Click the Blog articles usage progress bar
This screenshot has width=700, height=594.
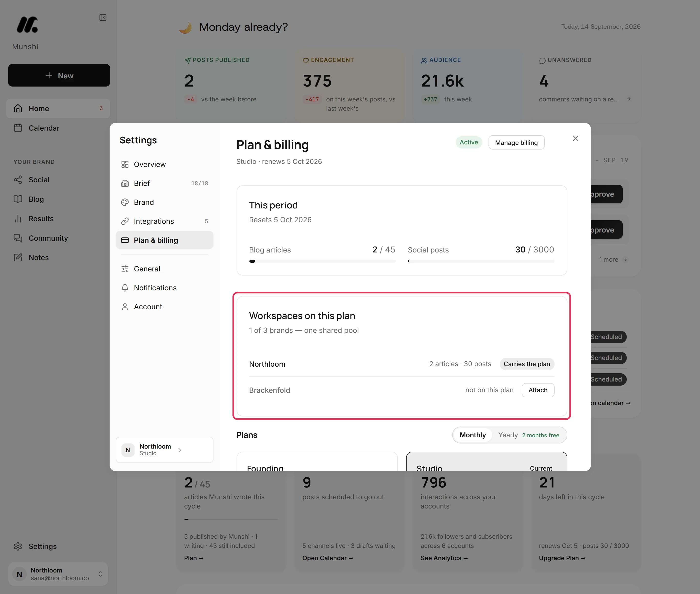pos(322,261)
